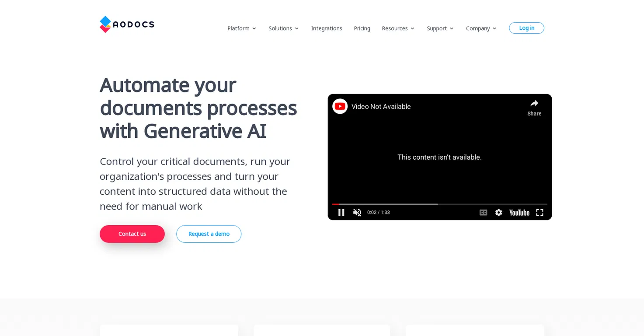Click the YouTube channel avatar icon
Image resolution: width=644 pixels, height=336 pixels.
(340, 106)
